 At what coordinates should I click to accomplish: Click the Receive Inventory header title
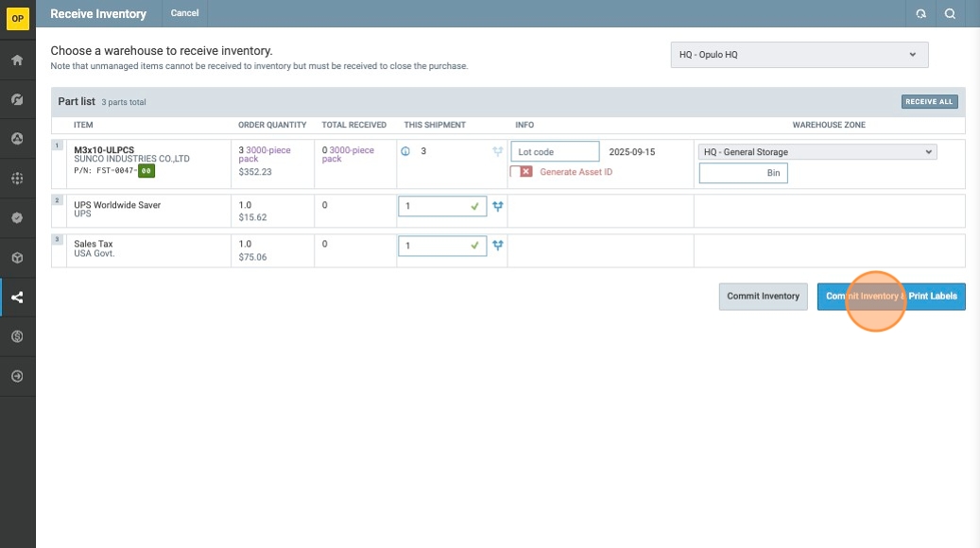98,14
